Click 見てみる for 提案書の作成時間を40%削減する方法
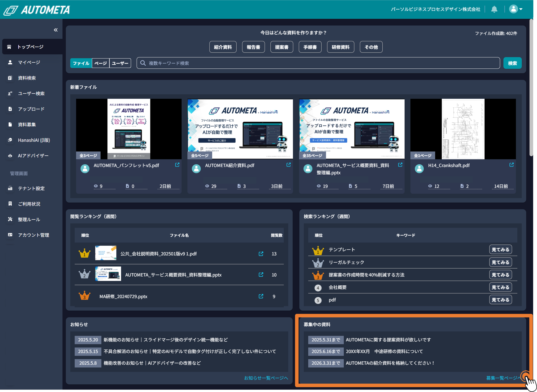This screenshot has width=537, height=392. (500, 275)
